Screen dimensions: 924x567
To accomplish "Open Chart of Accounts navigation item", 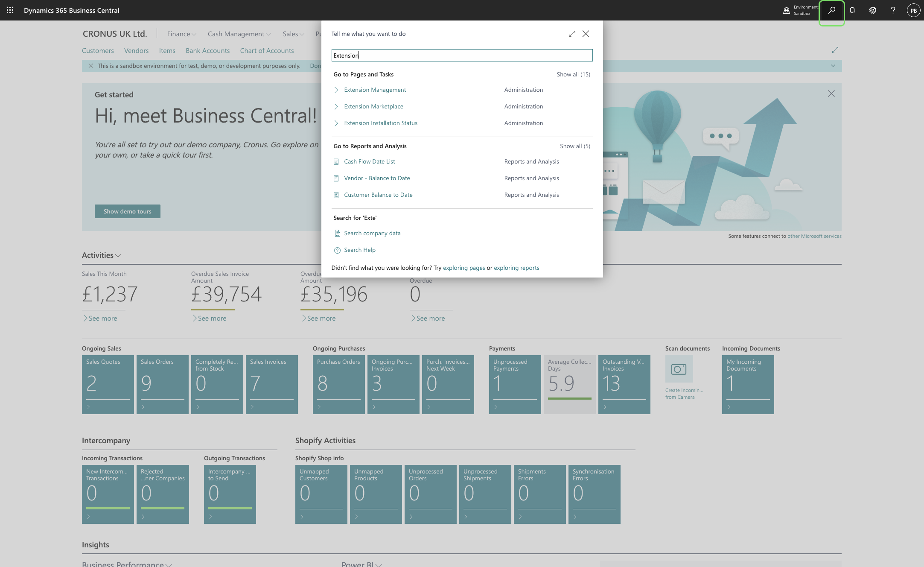I will click(x=267, y=50).
